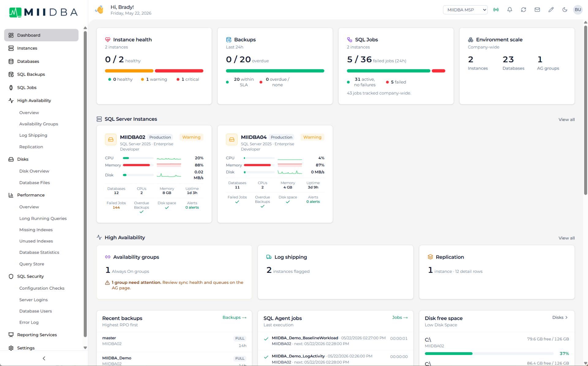Select Error Log submenu item
The height and width of the screenshot is (366, 588).
(x=29, y=322)
